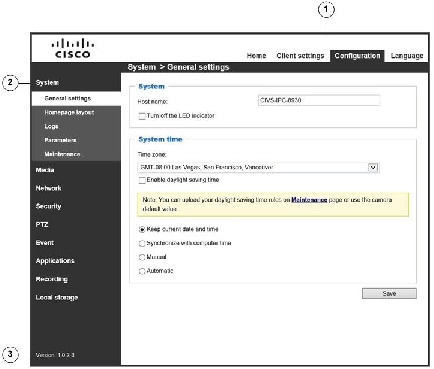Select Keep current date and time
The height and width of the screenshot is (369, 434).
tap(142, 230)
